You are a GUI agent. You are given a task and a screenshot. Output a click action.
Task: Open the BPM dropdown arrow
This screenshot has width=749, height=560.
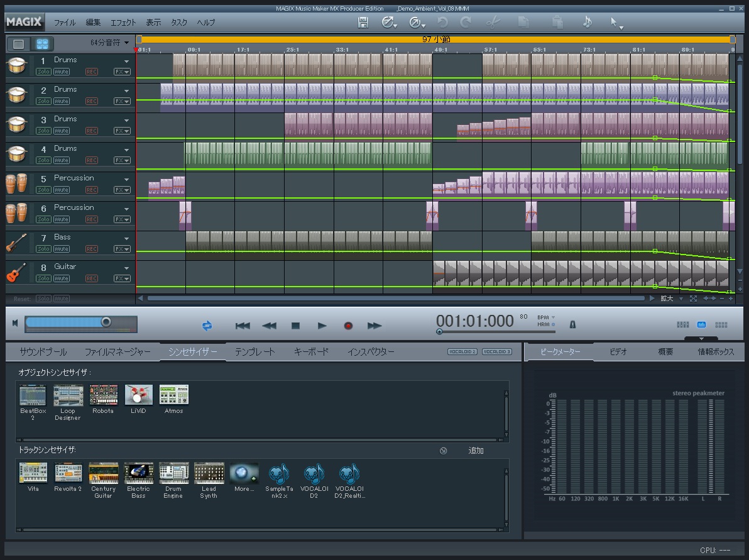(x=554, y=317)
